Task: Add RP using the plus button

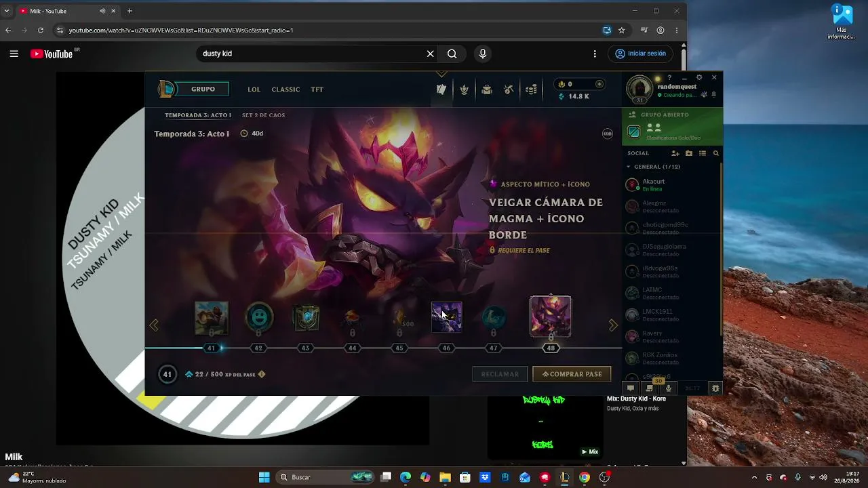Action: (599, 84)
